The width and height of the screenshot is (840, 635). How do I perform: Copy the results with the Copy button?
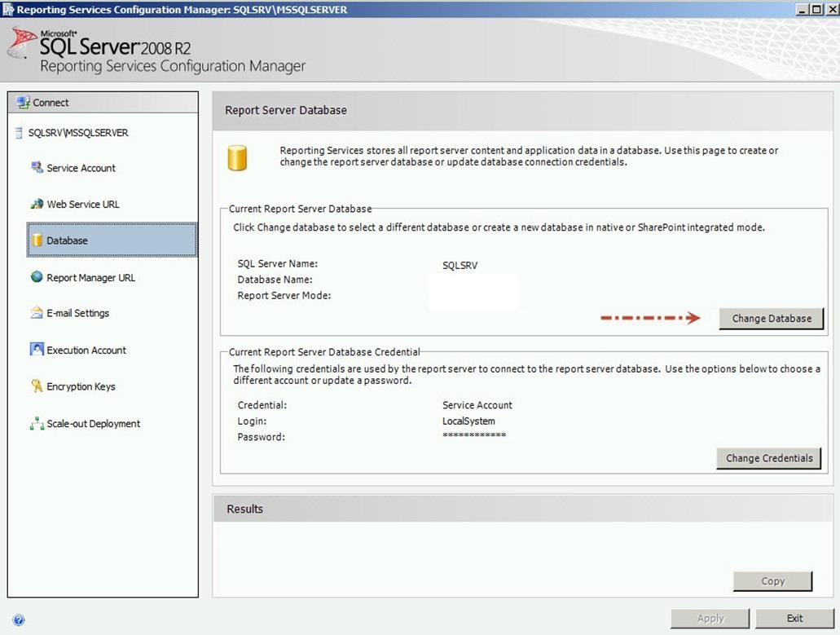[772, 581]
